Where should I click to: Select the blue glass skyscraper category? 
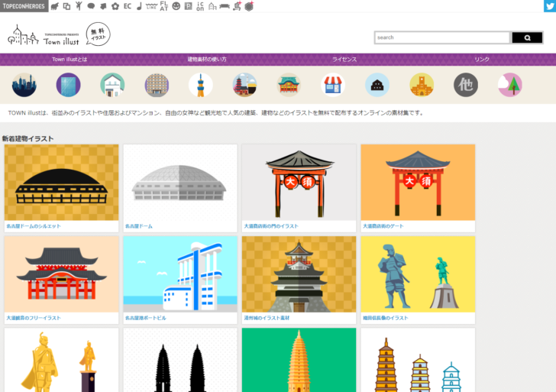click(x=69, y=85)
